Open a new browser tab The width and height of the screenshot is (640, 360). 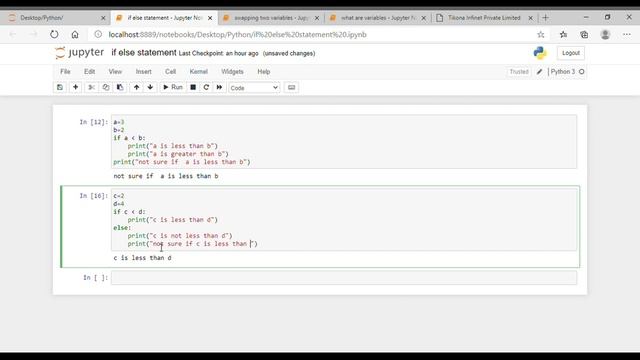point(545,18)
